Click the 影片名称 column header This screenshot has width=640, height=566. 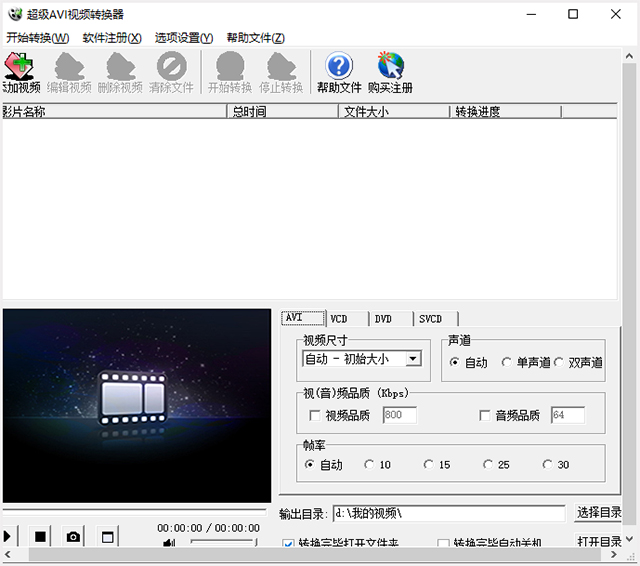pyautogui.click(x=114, y=111)
